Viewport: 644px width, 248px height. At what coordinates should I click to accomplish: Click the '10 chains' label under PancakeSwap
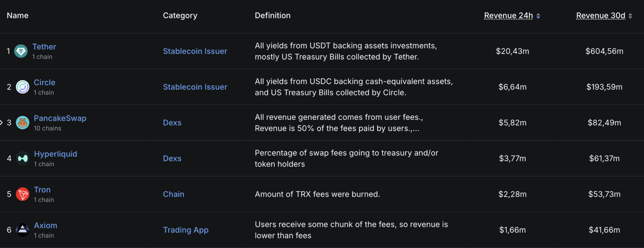tap(47, 129)
